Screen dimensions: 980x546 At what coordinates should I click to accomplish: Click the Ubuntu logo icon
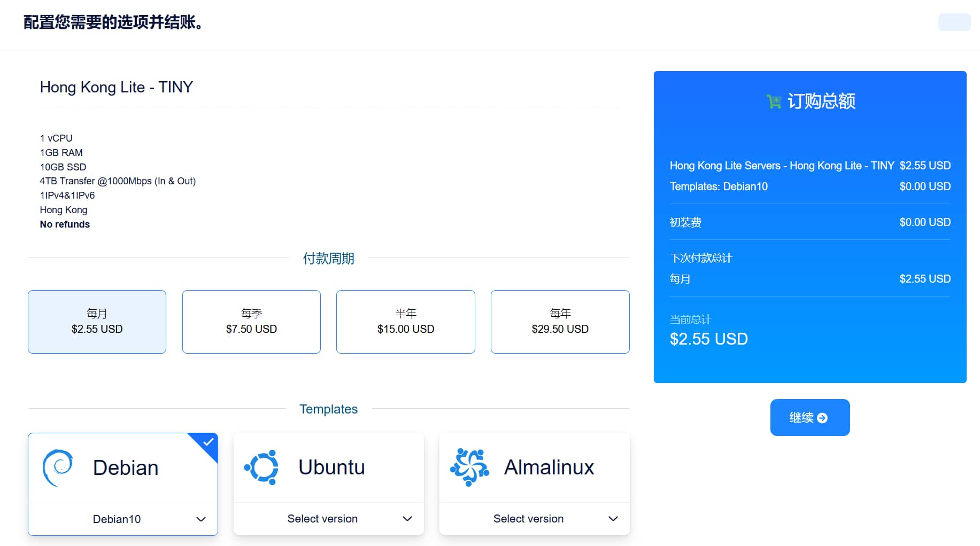tap(261, 467)
